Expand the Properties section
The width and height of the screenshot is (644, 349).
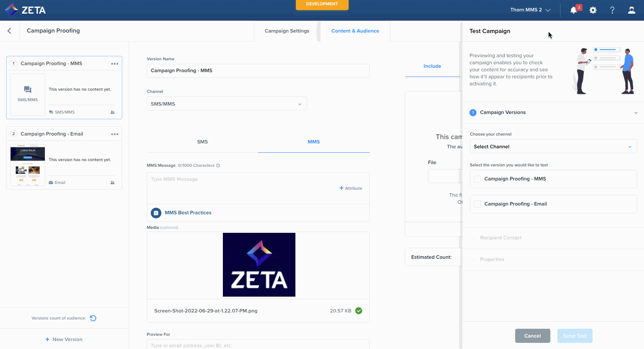coord(492,259)
